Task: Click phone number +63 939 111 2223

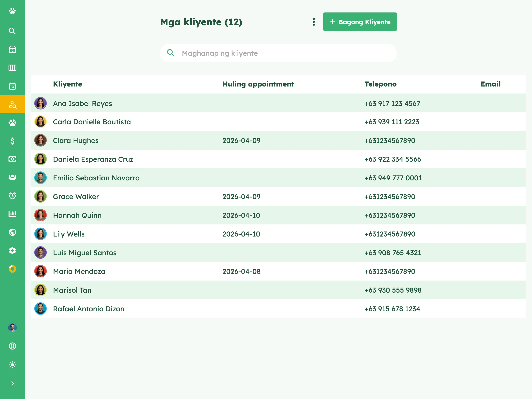Action: [392, 122]
